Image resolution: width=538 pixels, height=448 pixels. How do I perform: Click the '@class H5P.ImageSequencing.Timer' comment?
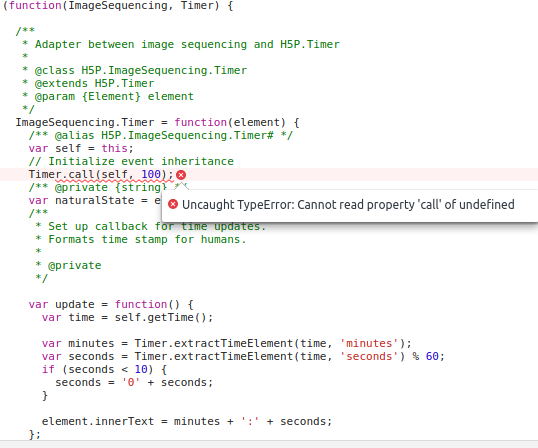pos(141,70)
